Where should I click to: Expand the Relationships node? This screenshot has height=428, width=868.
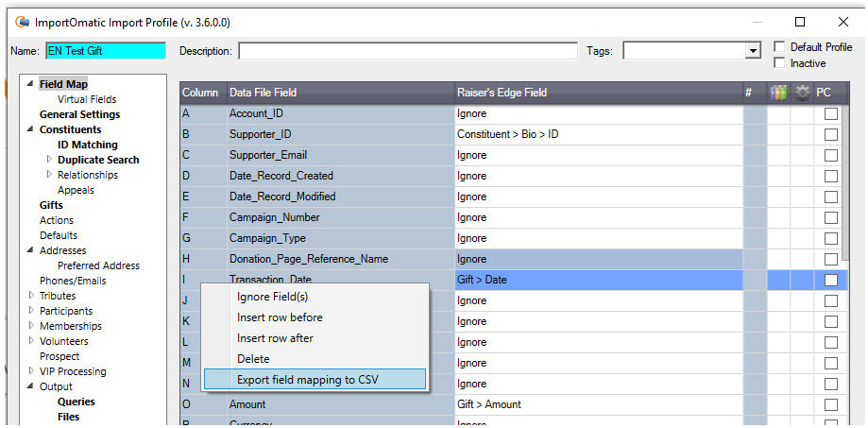click(49, 175)
